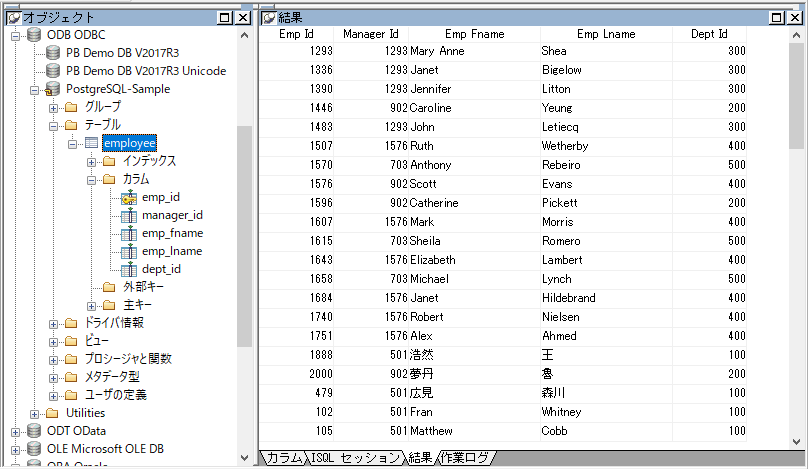The height and width of the screenshot is (469, 808).
Task: Click the Emp Lname column header
Action: tap(606, 34)
